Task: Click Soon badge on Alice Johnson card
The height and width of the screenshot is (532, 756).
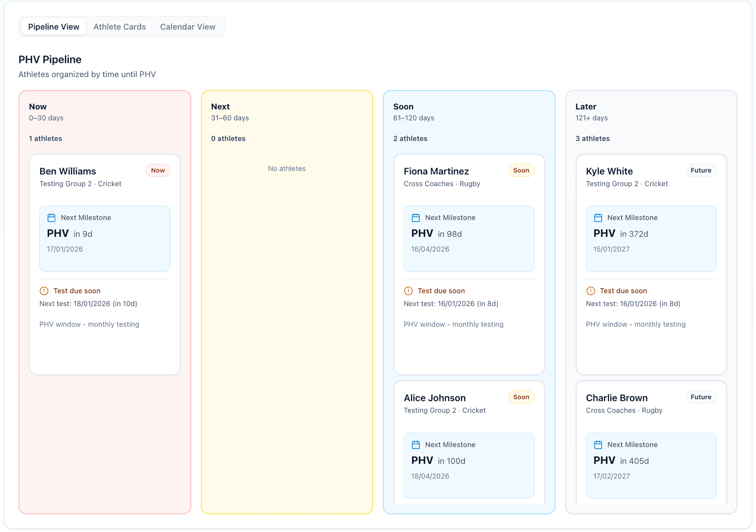Action: click(521, 397)
